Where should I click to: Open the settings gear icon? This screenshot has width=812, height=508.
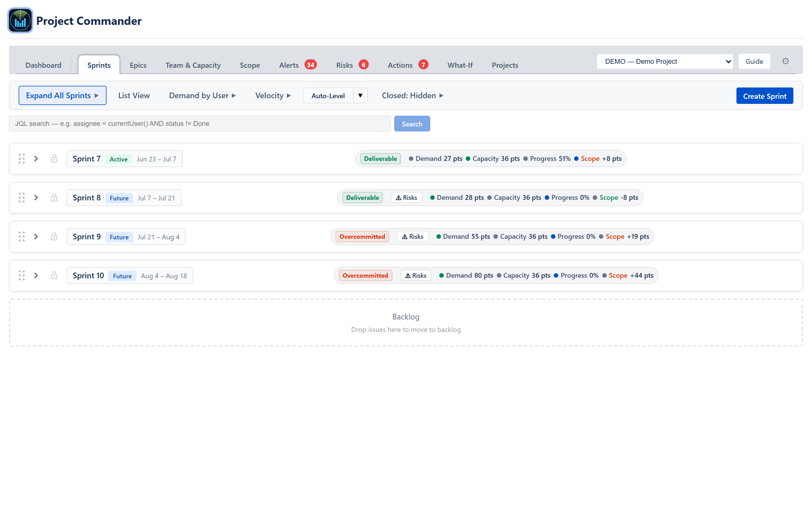point(785,61)
